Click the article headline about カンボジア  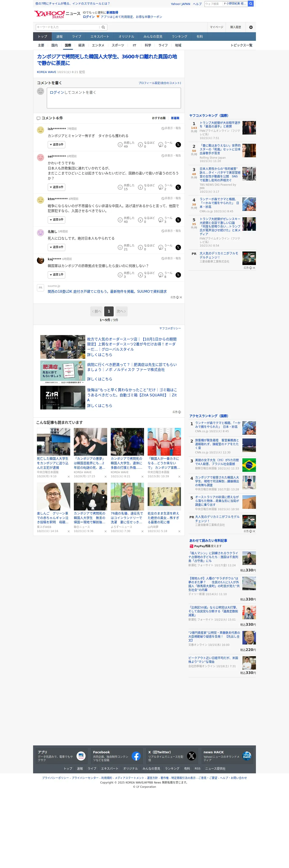[107, 60]
